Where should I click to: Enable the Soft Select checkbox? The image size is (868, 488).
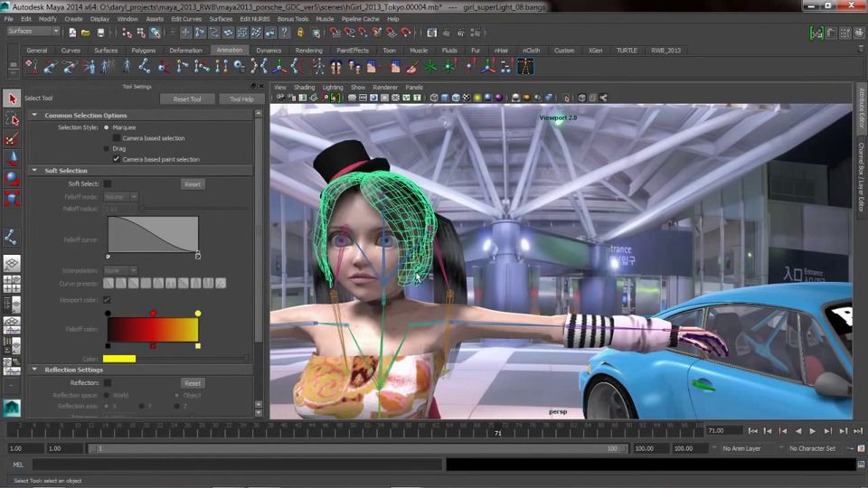108,183
